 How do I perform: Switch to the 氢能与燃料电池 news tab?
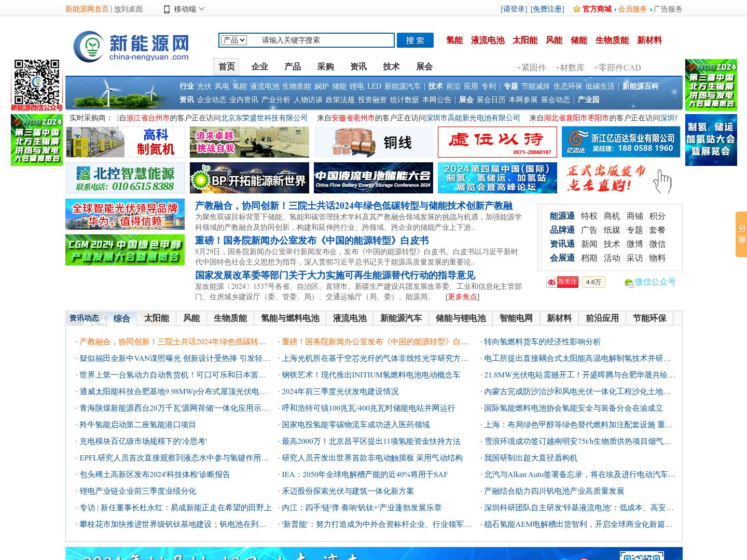(x=290, y=318)
